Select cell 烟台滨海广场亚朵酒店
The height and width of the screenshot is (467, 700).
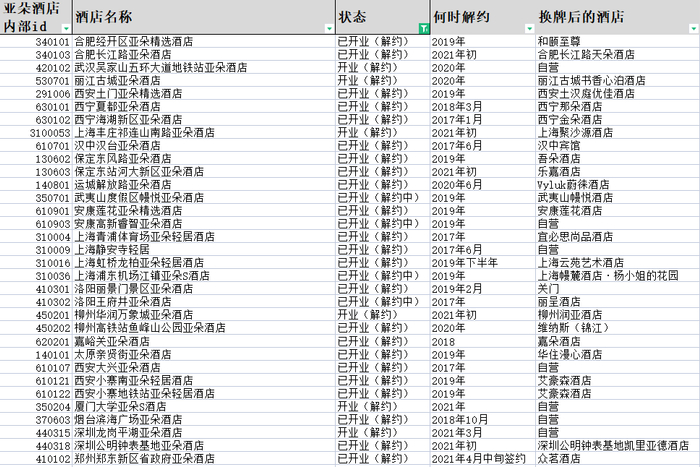pos(204,419)
